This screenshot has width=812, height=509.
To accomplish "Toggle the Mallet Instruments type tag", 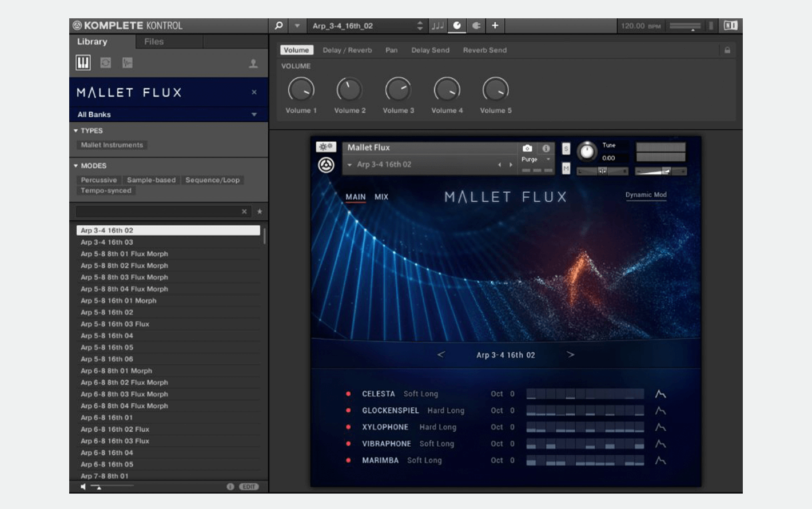I will click(112, 145).
